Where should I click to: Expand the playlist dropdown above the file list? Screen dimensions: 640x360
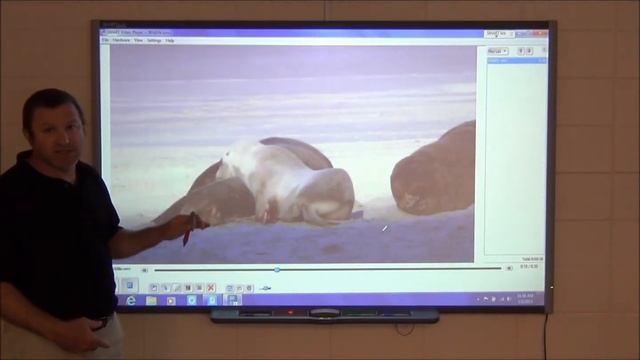click(498, 51)
